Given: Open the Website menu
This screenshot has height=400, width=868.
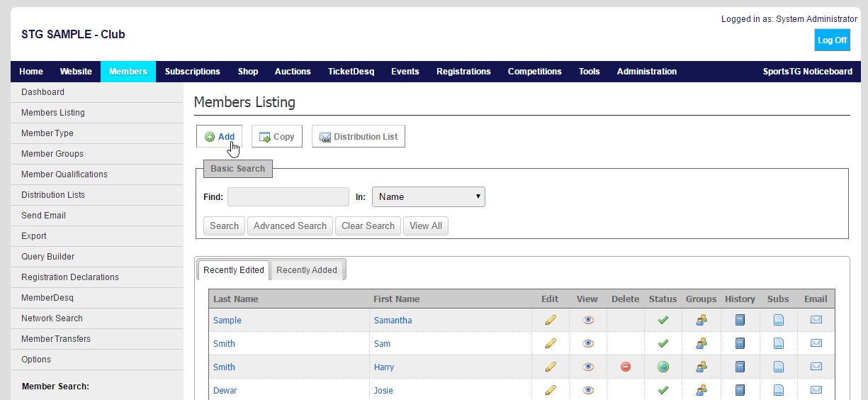Looking at the screenshot, I should (x=76, y=72).
